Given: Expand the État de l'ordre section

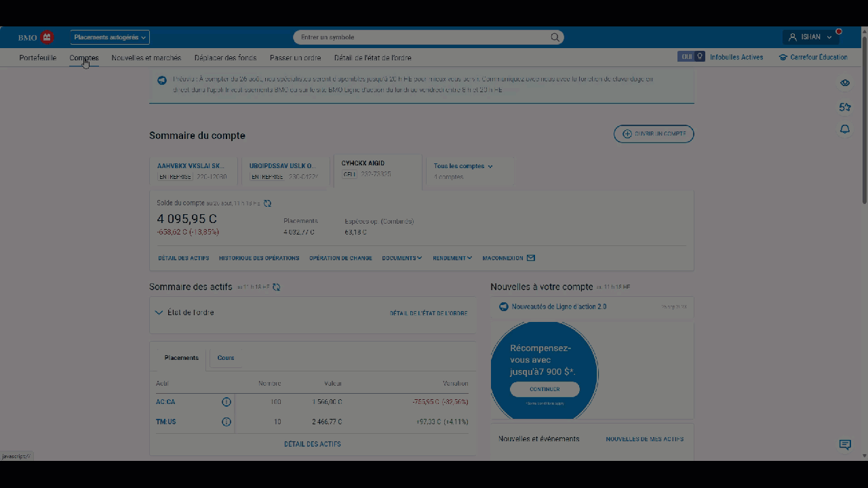Looking at the screenshot, I should tap(184, 312).
